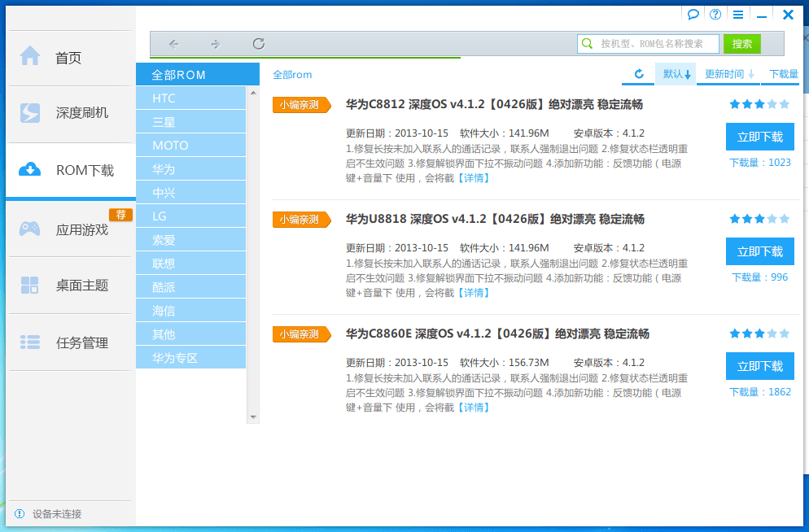Go forward with the forward arrow
Viewport: 809px width, 532px height.
point(216,44)
